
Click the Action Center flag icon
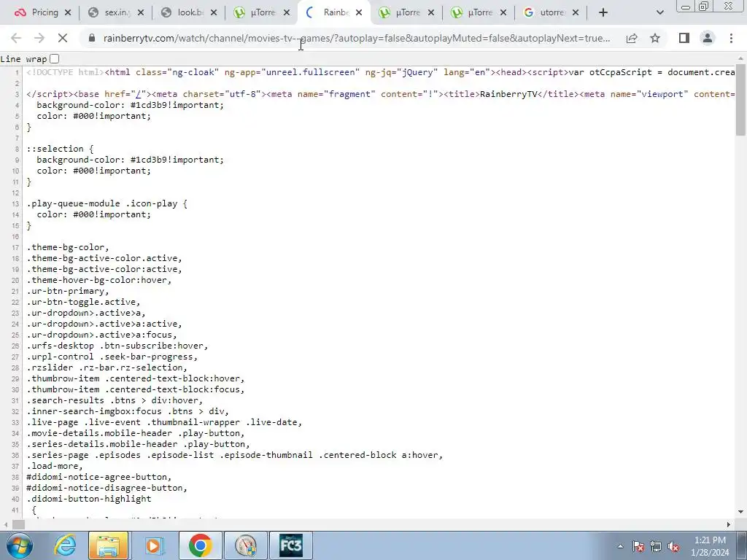pos(638,546)
